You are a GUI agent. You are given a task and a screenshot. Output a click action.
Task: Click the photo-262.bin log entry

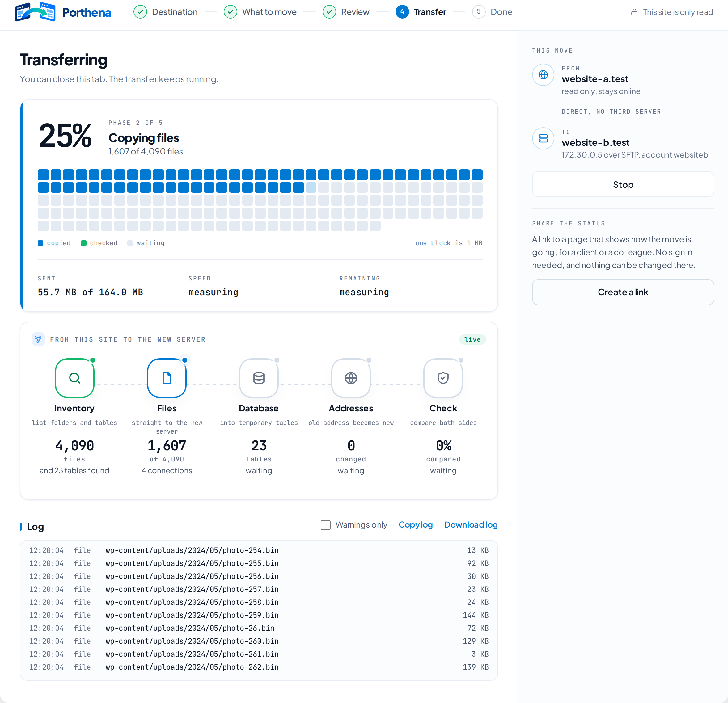pos(259,667)
